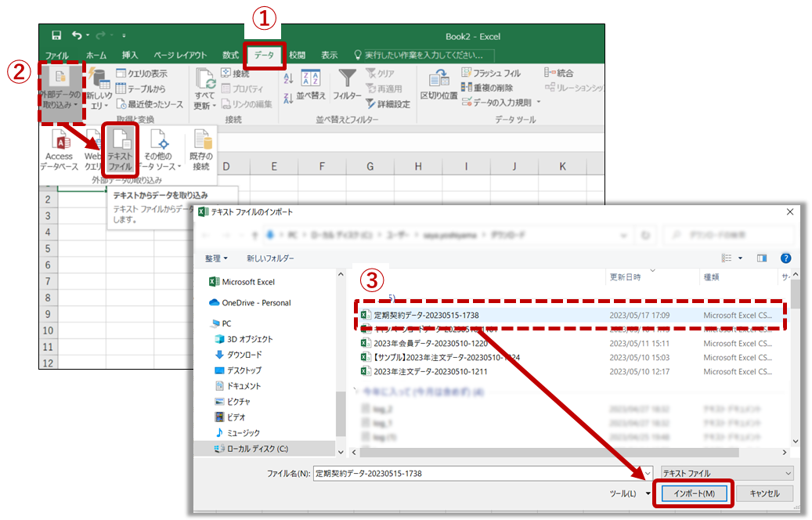The image size is (812, 520).
Task: Select OneDrive - Personal in navigation pane
Action: coord(250,302)
